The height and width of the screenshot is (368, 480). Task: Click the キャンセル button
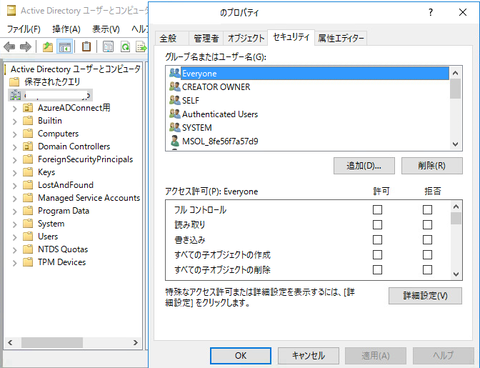pos(308,356)
